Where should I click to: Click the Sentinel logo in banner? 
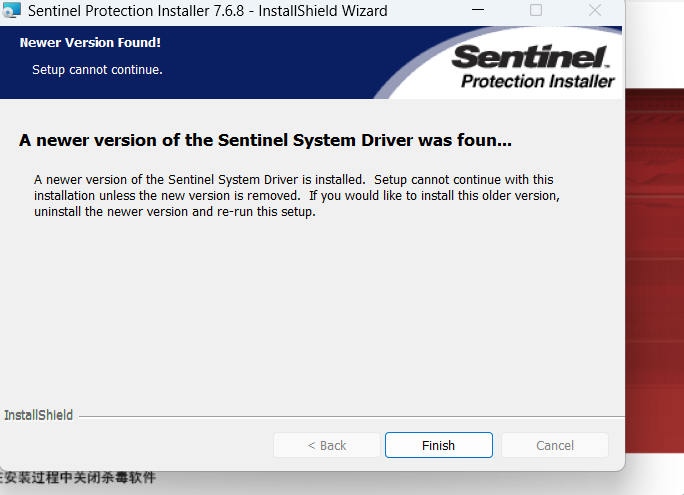530,56
